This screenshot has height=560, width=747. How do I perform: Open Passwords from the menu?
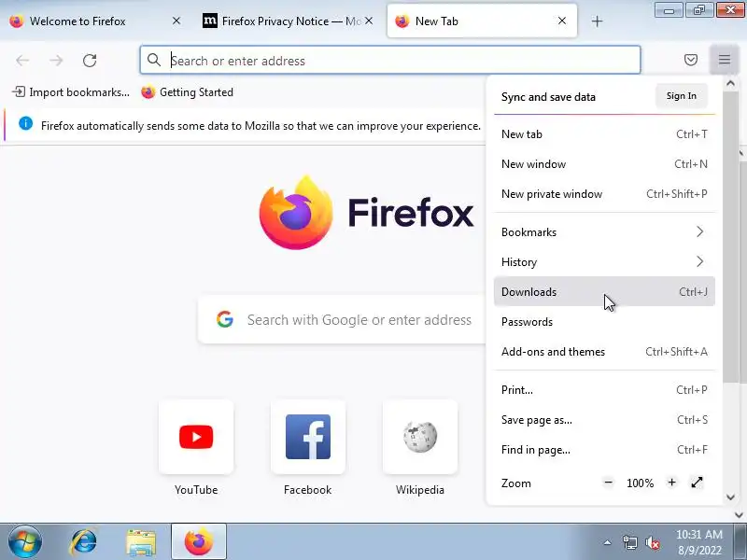coord(604,322)
